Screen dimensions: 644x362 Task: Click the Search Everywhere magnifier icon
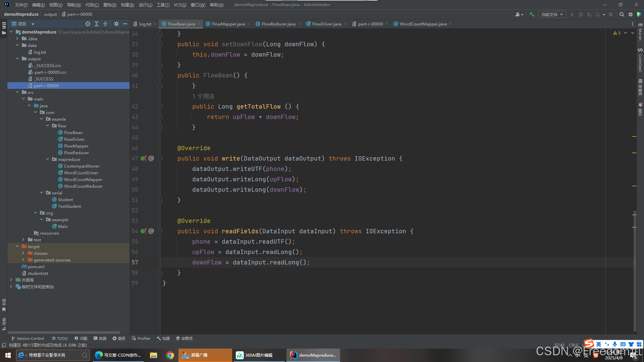(622, 14)
